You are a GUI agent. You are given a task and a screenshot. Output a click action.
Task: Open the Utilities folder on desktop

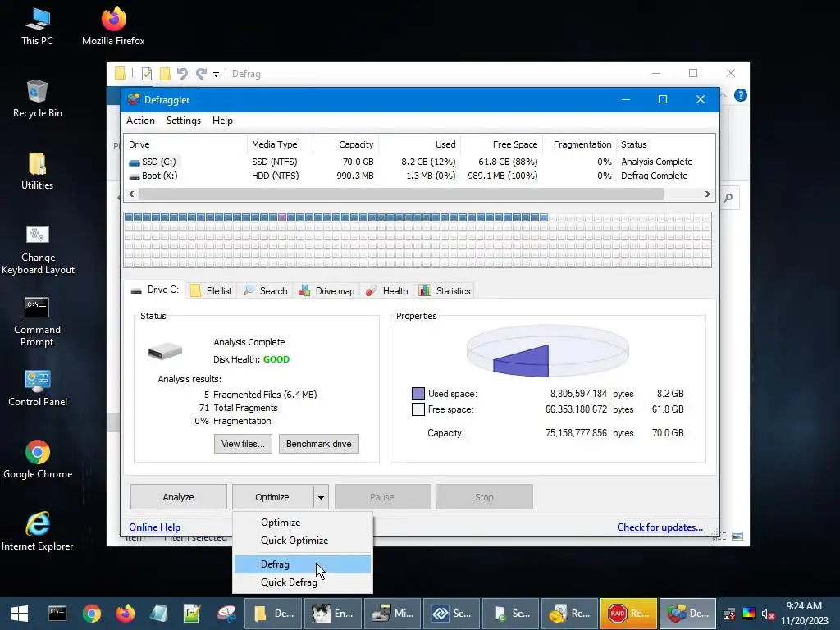click(37, 171)
